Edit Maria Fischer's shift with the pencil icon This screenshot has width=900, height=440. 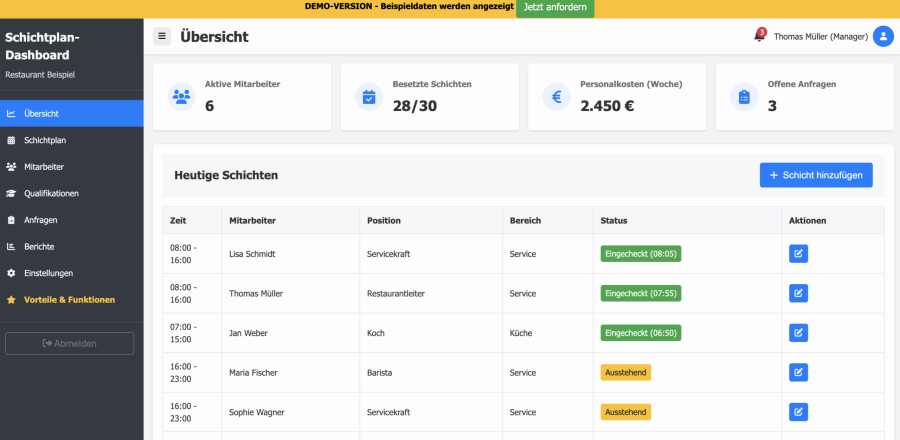tap(798, 372)
